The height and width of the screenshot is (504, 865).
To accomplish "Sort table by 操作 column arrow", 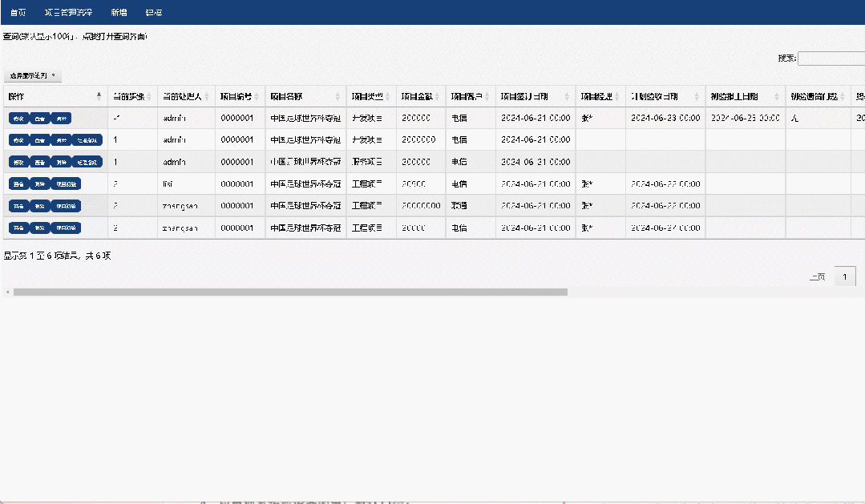I will (x=99, y=96).
